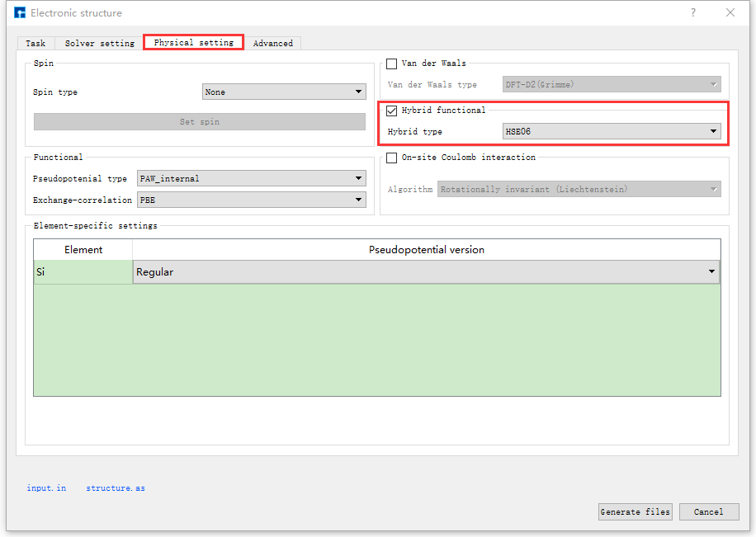Uncheck the Hybrid functional checkbox

[392, 111]
